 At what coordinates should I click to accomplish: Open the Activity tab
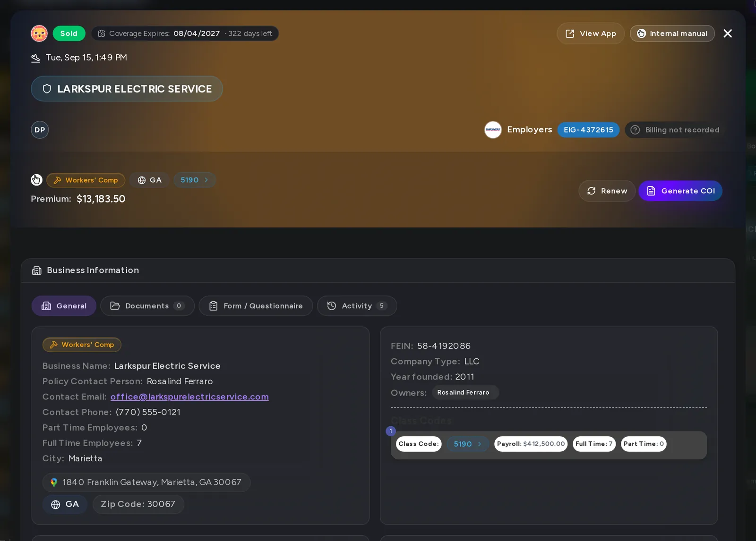pos(357,306)
